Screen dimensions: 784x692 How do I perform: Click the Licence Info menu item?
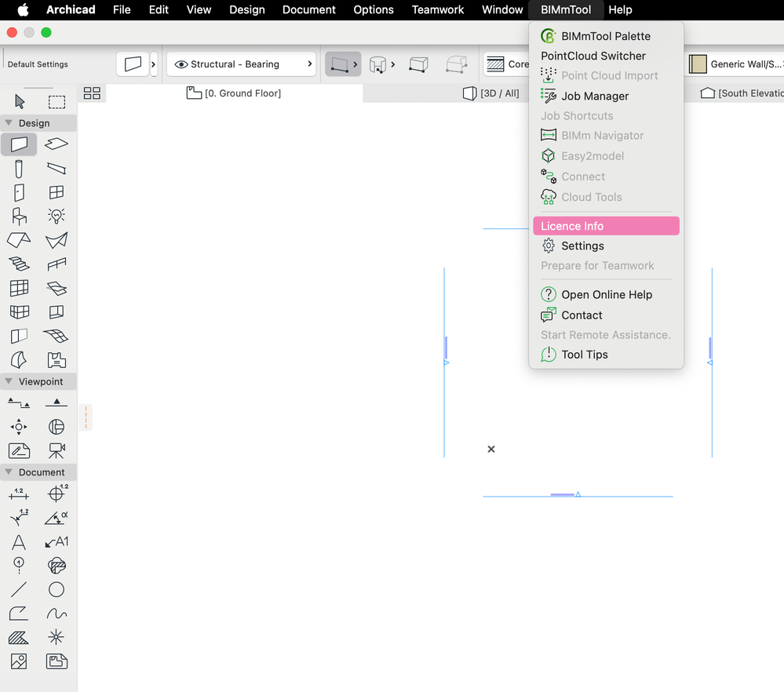click(606, 226)
